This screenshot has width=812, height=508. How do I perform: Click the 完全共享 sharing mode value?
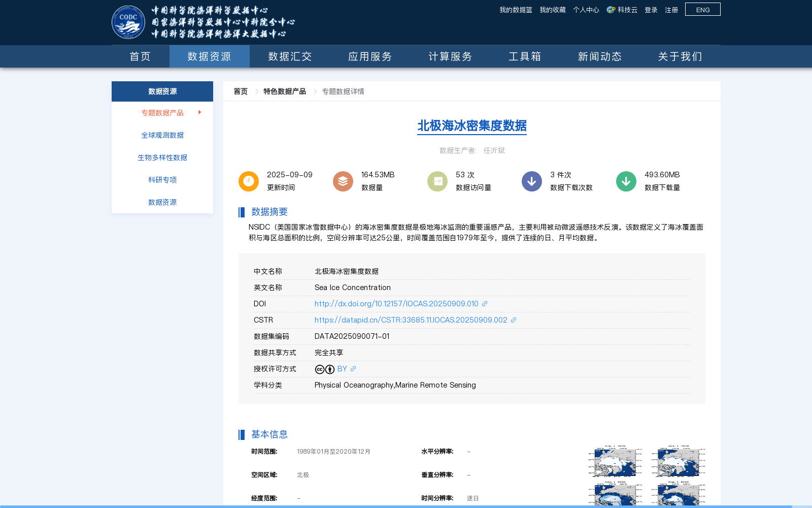(329, 353)
